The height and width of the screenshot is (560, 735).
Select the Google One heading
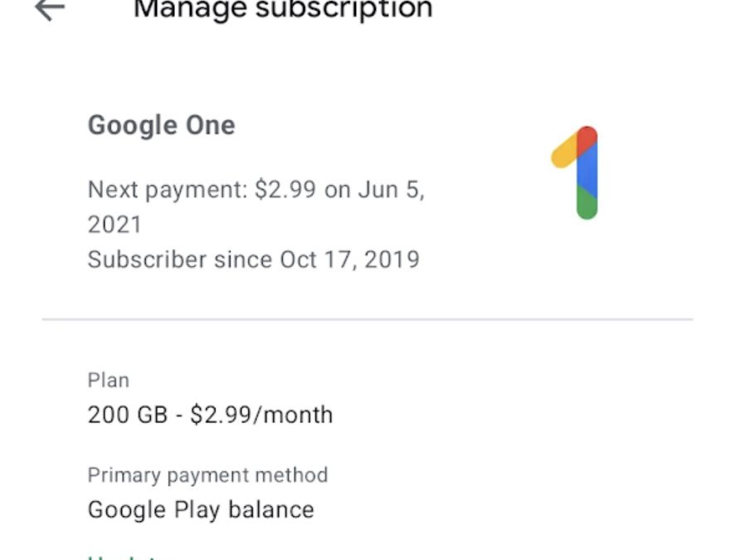(162, 126)
